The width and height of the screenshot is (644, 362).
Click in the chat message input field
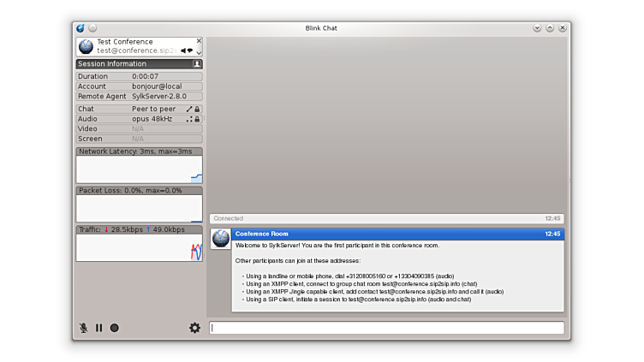pyautogui.click(x=386, y=328)
